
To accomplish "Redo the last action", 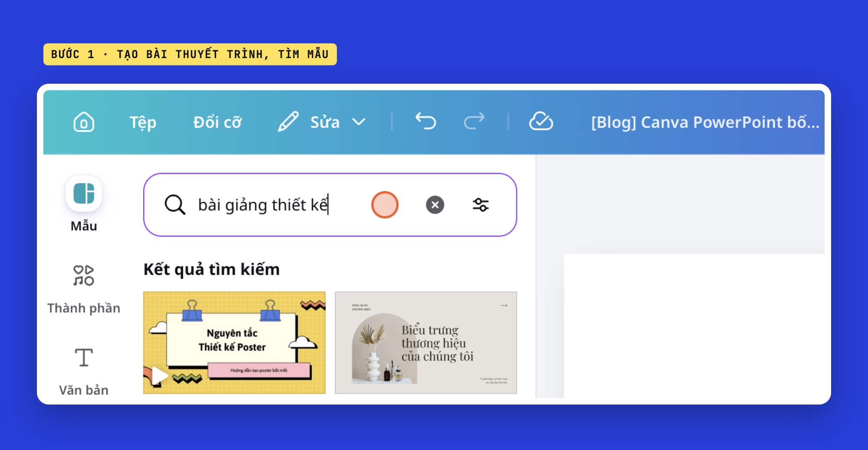I will point(474,121).
